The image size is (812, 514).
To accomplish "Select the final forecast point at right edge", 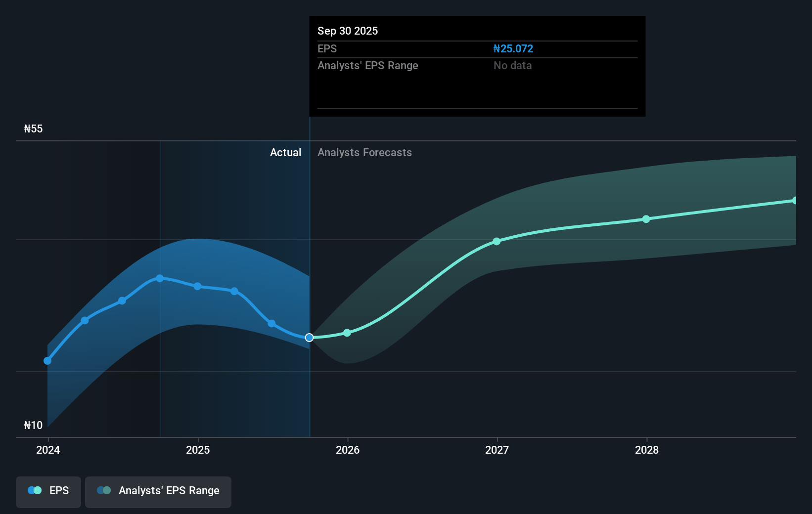I will [795, 201].
